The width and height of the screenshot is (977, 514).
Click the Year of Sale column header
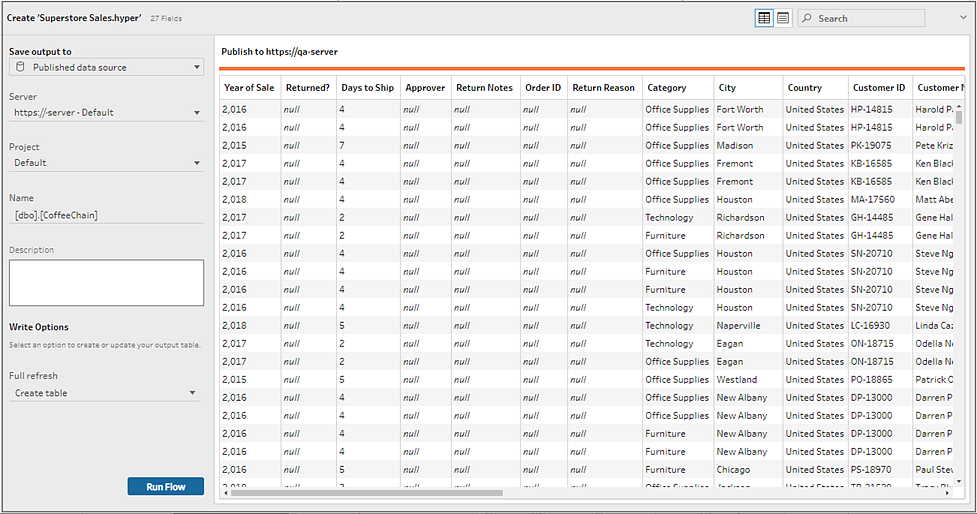pos(249,88)
